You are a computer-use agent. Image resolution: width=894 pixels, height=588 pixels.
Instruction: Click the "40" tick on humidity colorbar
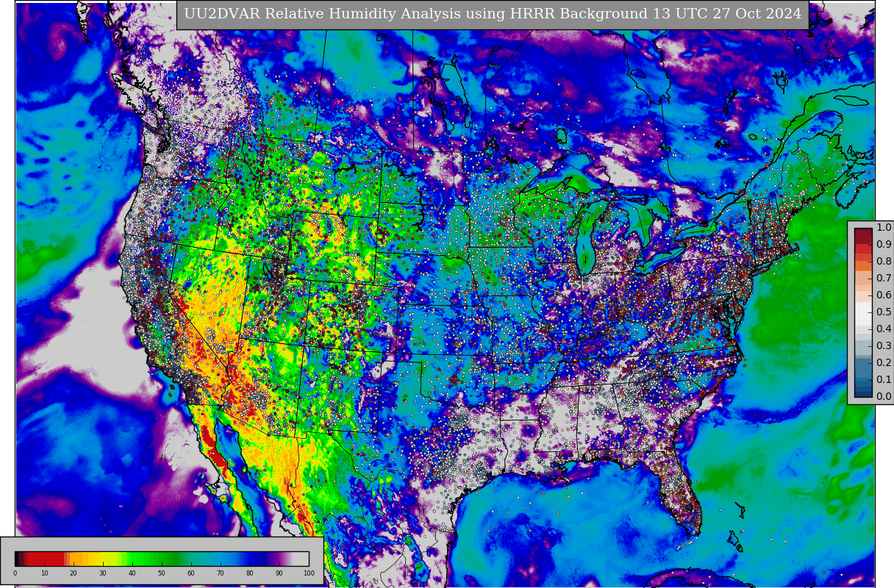click(x=132, y=573)
